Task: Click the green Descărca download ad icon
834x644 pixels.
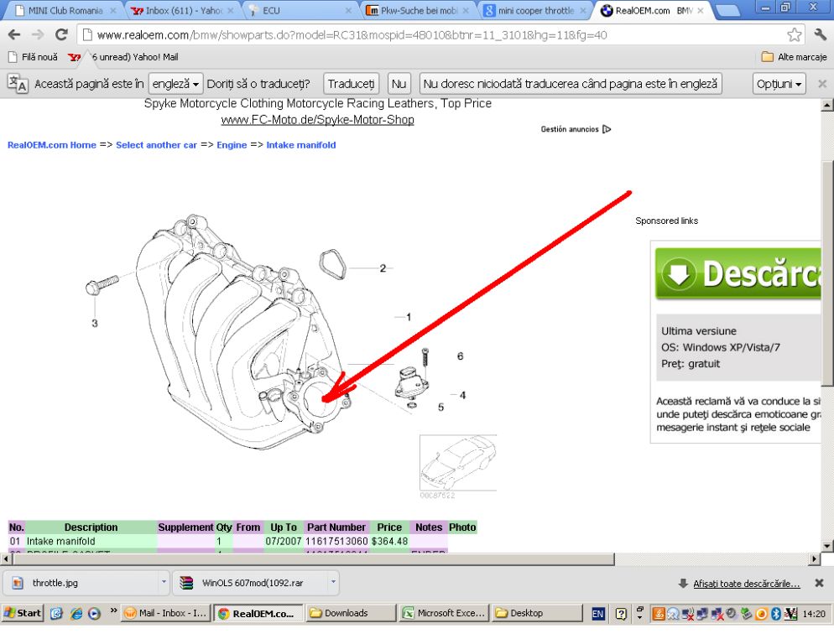Action: pos(676,273)
